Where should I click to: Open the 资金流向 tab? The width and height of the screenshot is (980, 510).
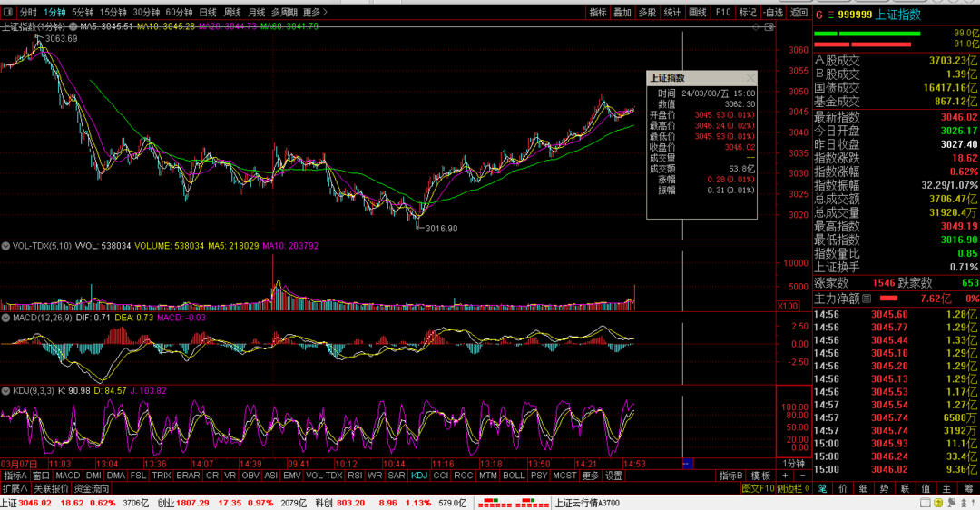(92, 488)
